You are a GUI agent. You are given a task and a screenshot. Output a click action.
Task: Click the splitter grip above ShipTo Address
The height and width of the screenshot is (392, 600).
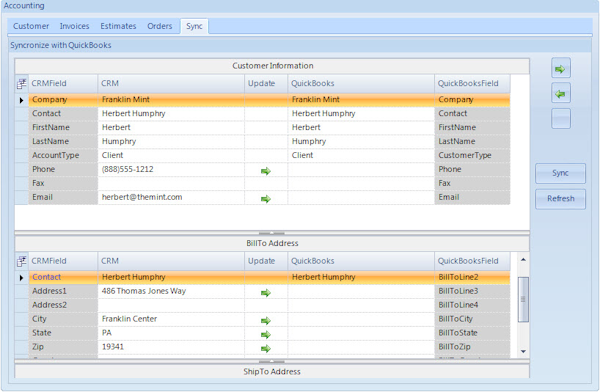272,361
